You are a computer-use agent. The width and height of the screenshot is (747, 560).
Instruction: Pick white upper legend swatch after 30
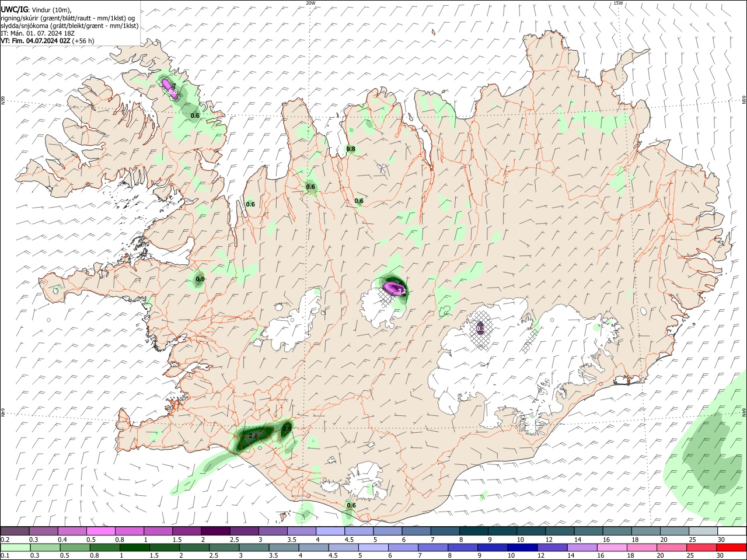pos(732,531)
